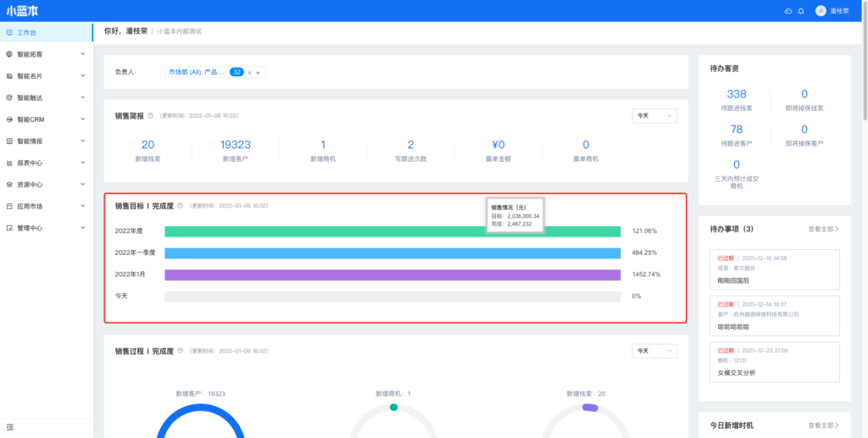
Task: Click help icon beside 销售简报 title
Action: pyautogui.click(x=150, y=115)
